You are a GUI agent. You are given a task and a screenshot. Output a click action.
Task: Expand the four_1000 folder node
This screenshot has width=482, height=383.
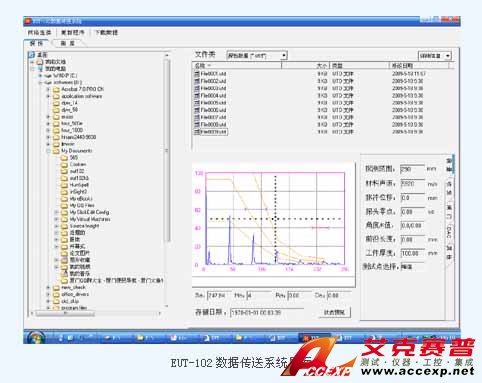click(x=48, y=130)
